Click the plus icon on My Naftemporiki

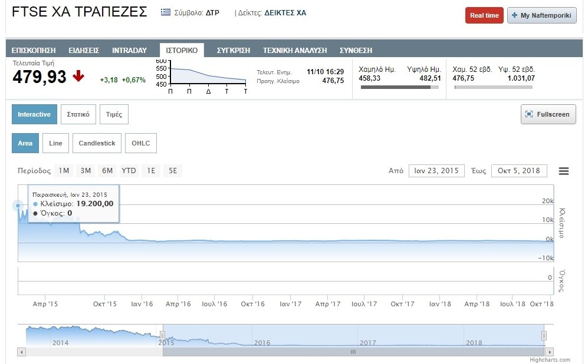[x=514, y=16]
